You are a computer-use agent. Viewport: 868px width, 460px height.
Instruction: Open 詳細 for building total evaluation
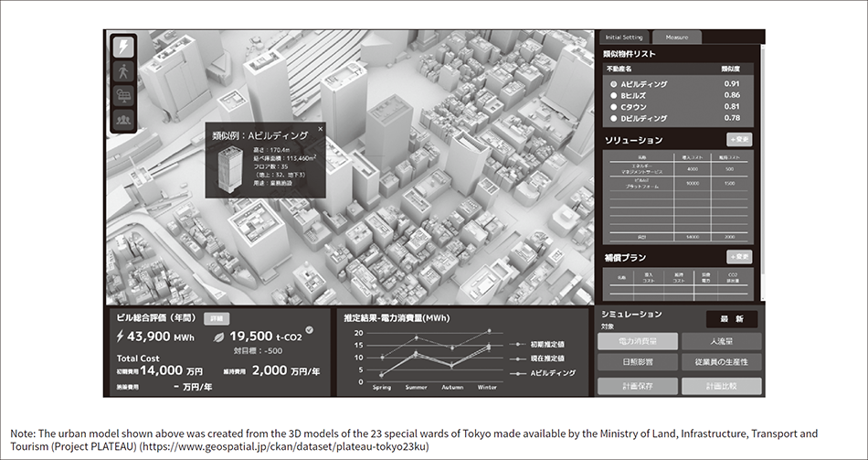click(x=217, y=318)
